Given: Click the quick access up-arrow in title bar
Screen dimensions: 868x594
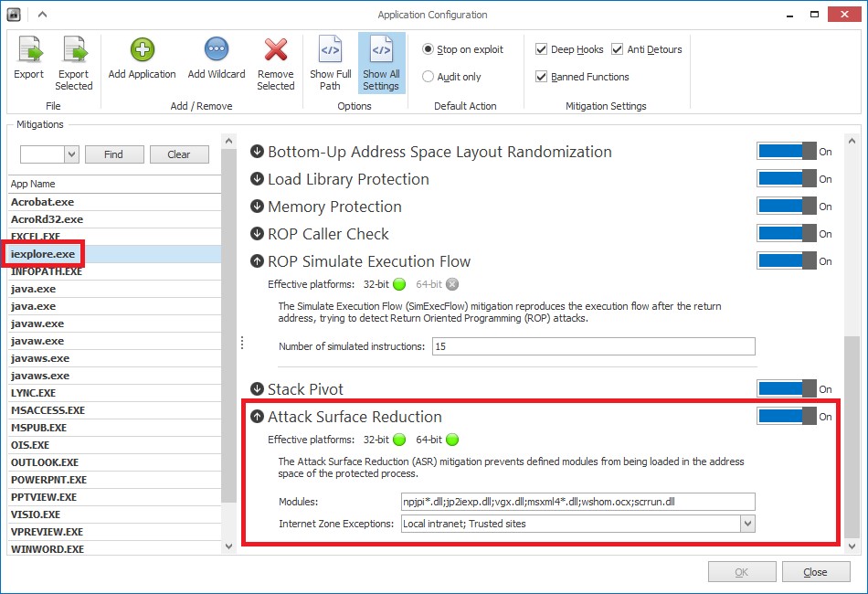Looking at the screenshot, I should coord(43,15).
